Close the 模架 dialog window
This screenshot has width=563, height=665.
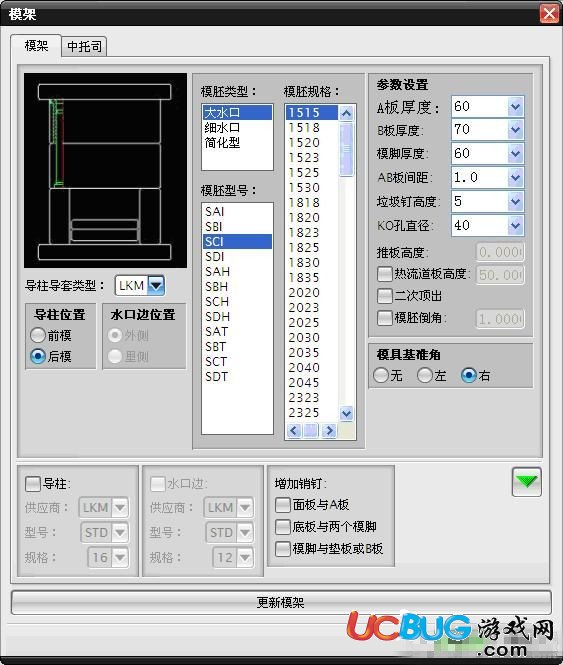coord(549,14)
